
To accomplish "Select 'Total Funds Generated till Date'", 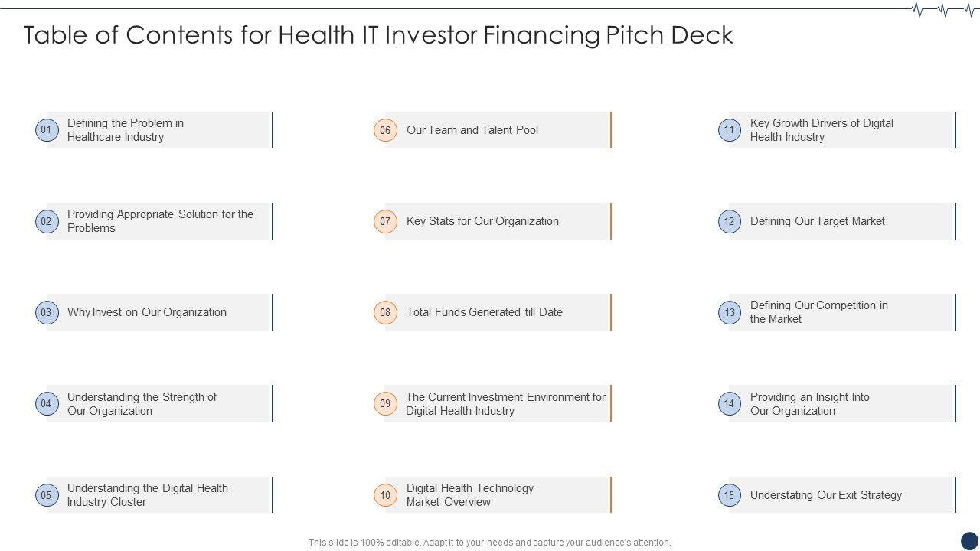I will pyautogui.click(x=484, y=312).
